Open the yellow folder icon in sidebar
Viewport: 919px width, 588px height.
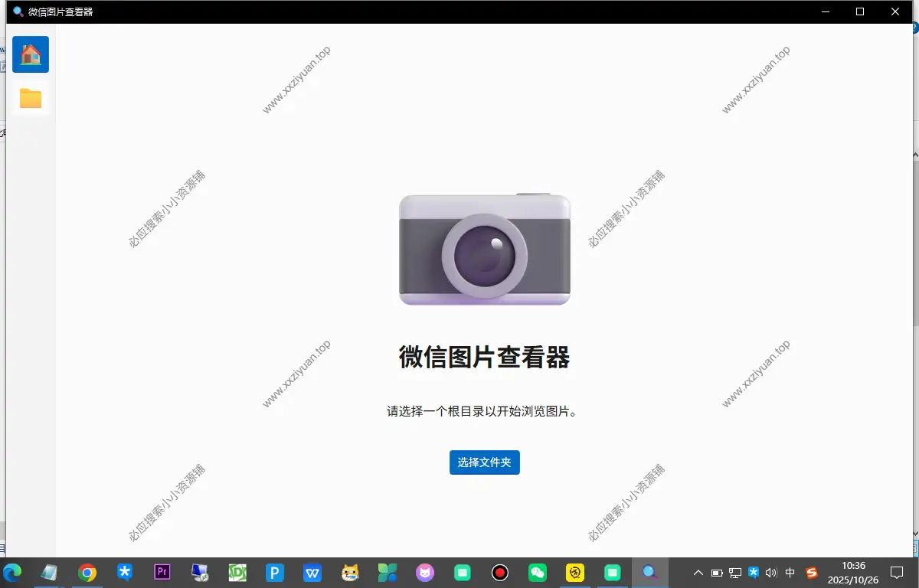pos(31,98)
